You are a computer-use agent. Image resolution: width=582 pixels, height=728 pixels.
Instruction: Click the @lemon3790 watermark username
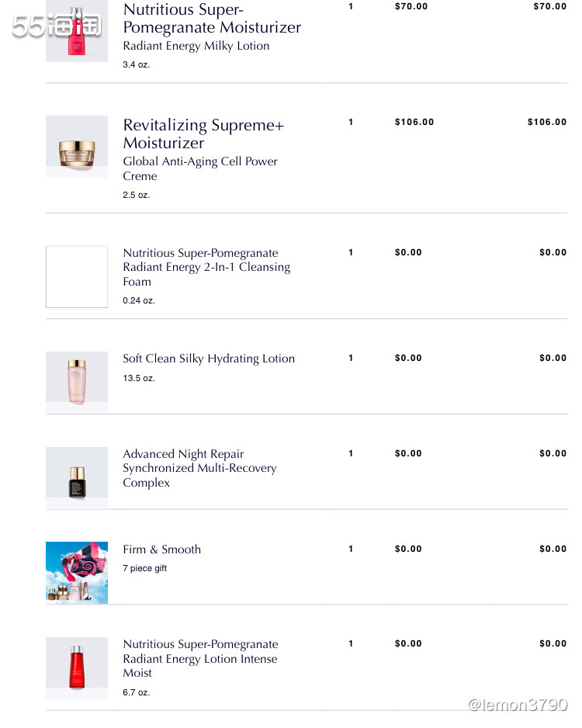click(x=518, y=705)
